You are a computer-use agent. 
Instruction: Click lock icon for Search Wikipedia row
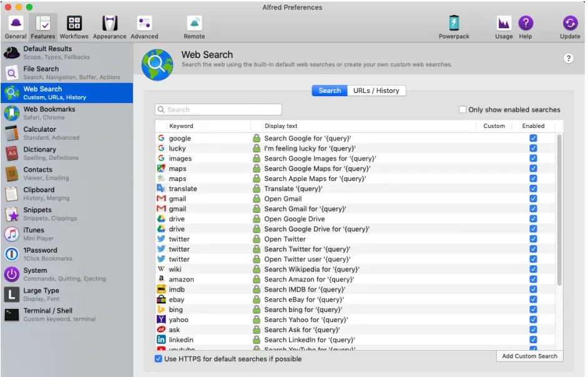click(x=257, y=269)
